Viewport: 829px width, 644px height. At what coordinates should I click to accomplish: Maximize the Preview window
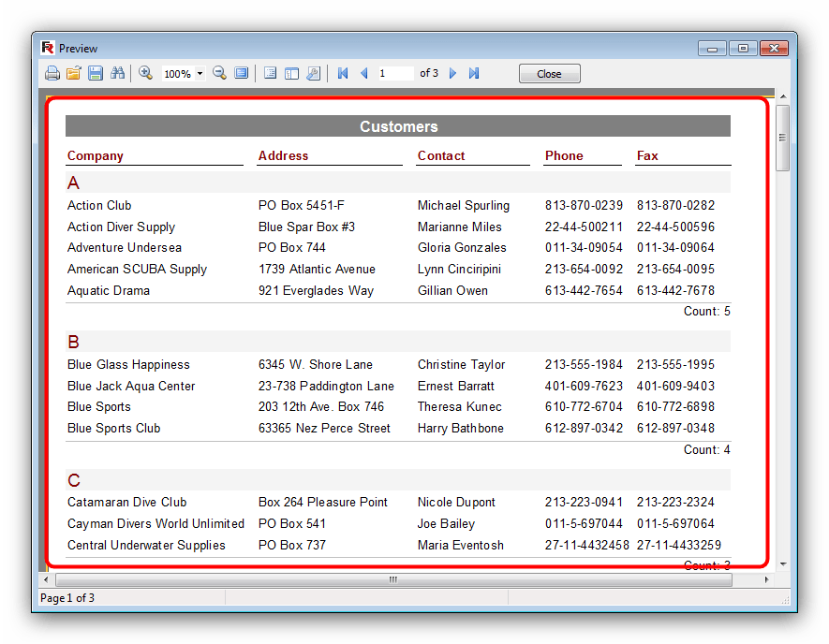point(743,49)
